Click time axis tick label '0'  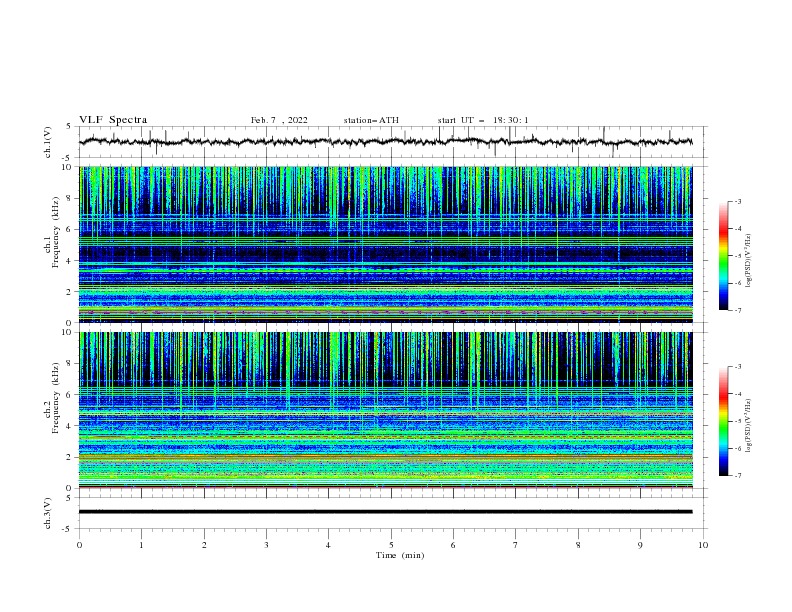79,545
